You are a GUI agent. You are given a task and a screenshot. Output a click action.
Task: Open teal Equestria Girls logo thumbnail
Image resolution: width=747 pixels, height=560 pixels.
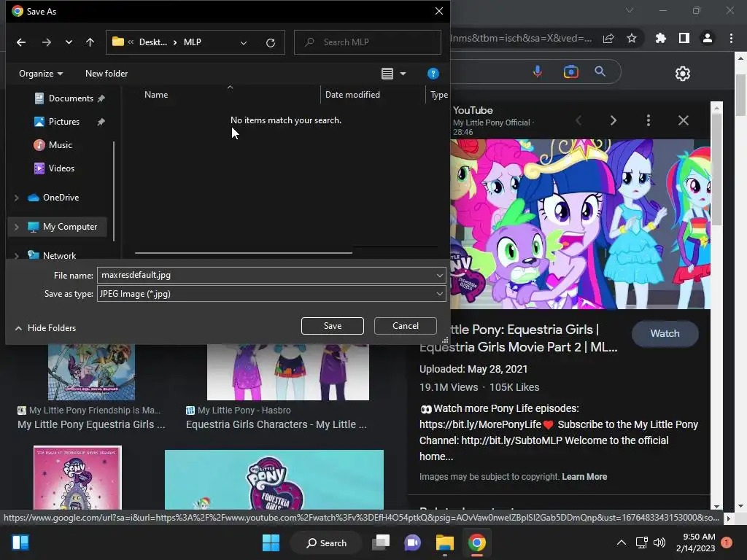[274, 480]
